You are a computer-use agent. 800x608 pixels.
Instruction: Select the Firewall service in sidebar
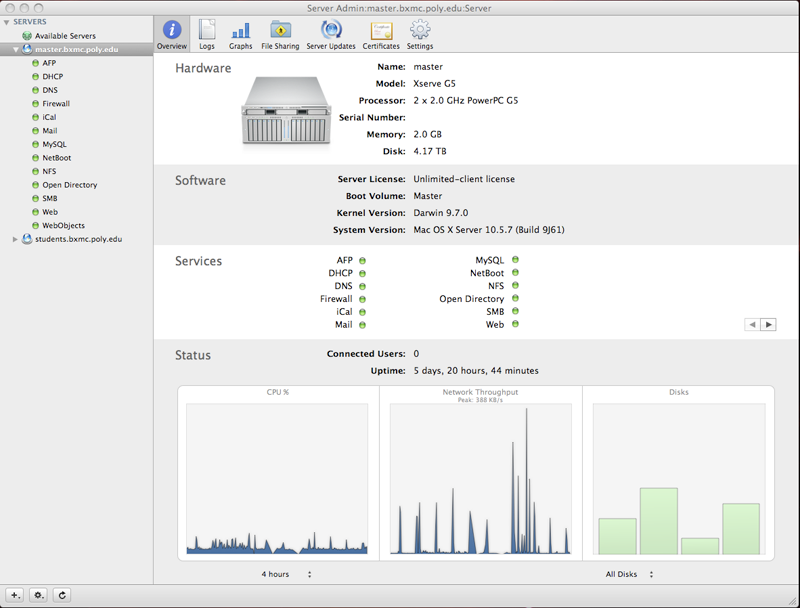click(56, 104)
